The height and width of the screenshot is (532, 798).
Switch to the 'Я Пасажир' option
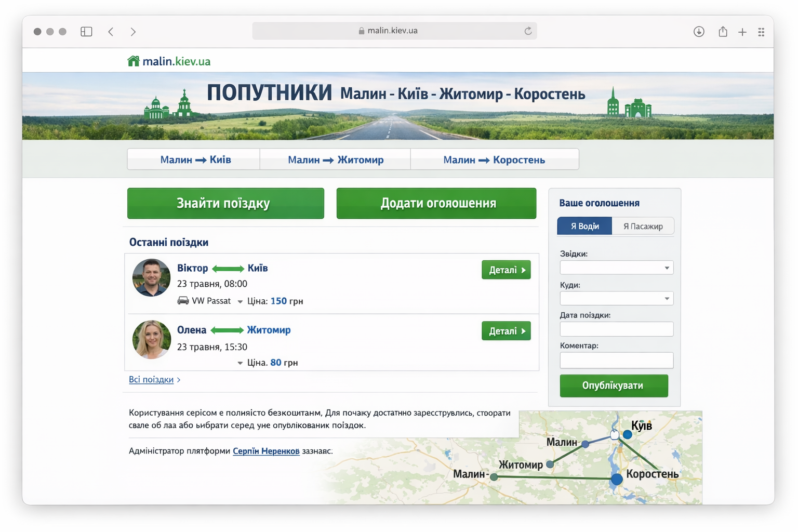click(x=643, y=227)
